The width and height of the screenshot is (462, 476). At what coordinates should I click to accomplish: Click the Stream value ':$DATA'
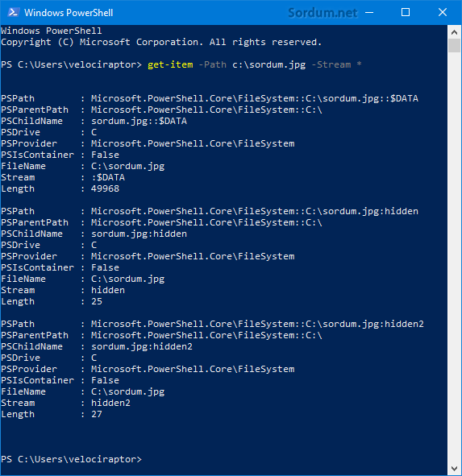pos(108,177)
